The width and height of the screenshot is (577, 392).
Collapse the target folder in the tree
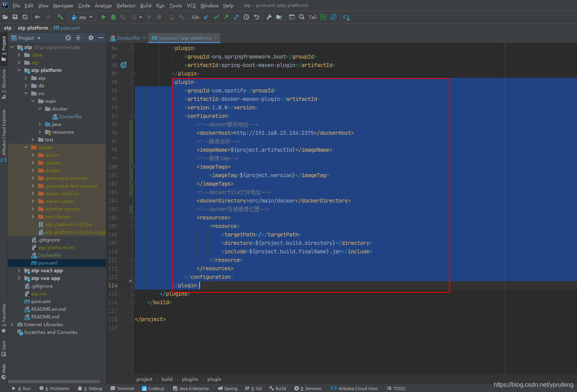click(26, 147)
